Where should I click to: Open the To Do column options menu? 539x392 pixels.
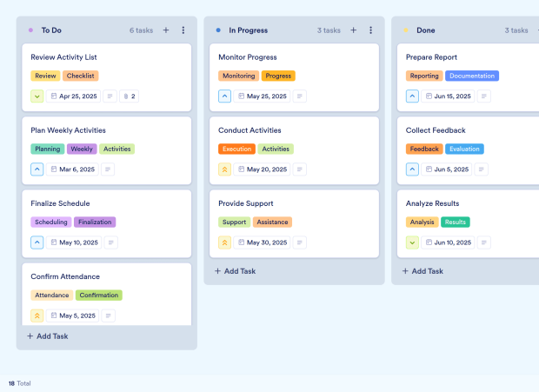[x=183, y=30]
